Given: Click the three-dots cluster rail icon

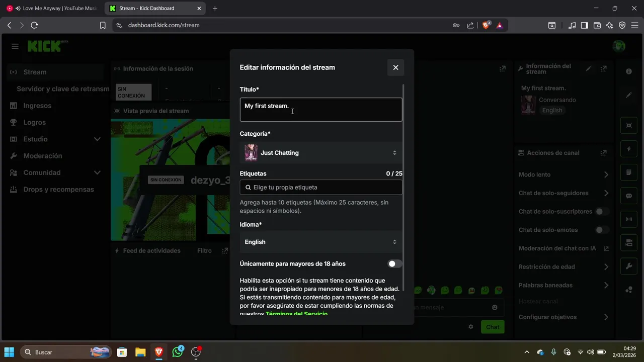Looking at the screenshot, I should click(629, 290).
